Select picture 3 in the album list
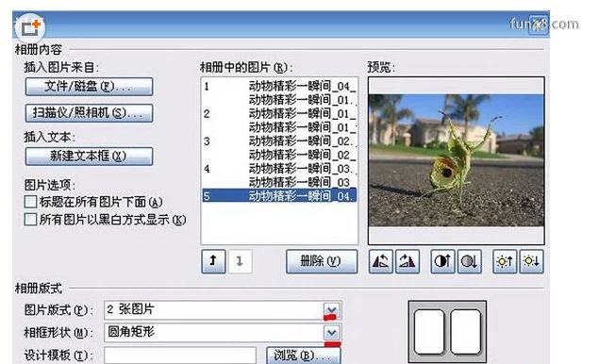Image resolution: width=599 pixels, height=364 pixels. pos(279,141)
